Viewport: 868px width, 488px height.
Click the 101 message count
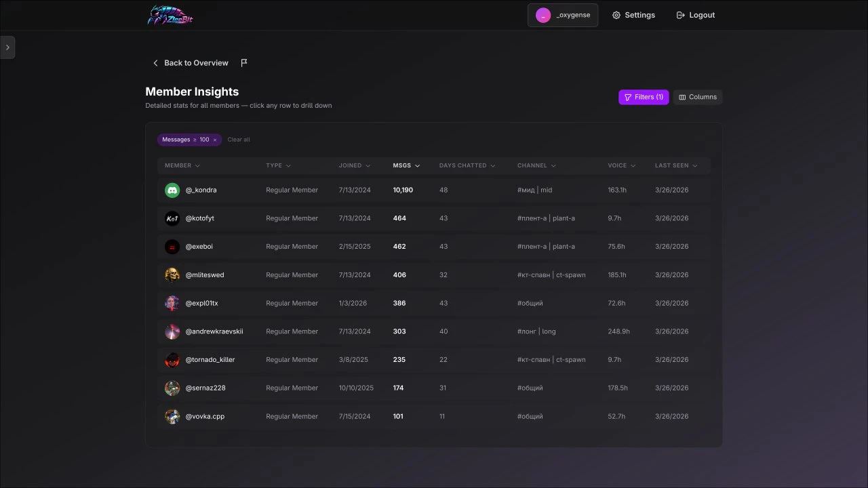click(398, 416)
